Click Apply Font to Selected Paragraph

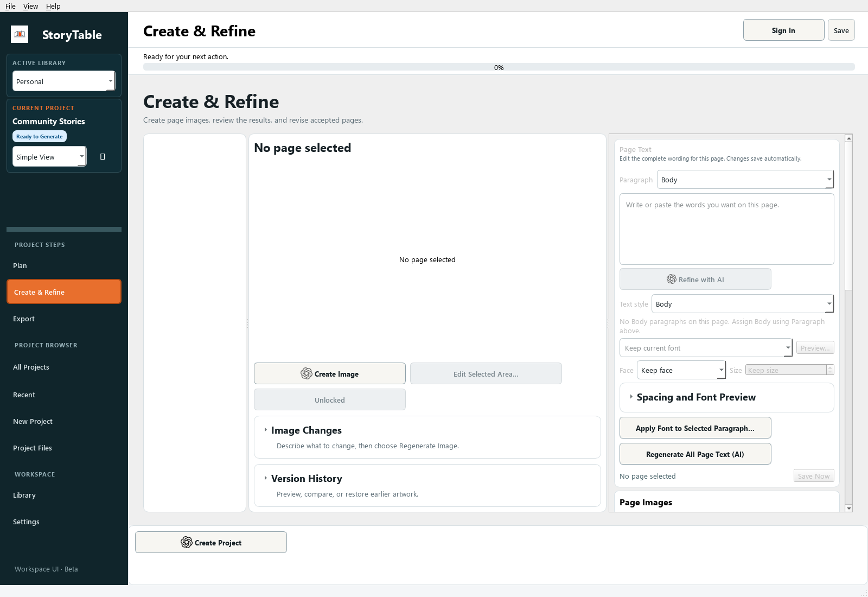pyautogui.click(x=695, y=428)
